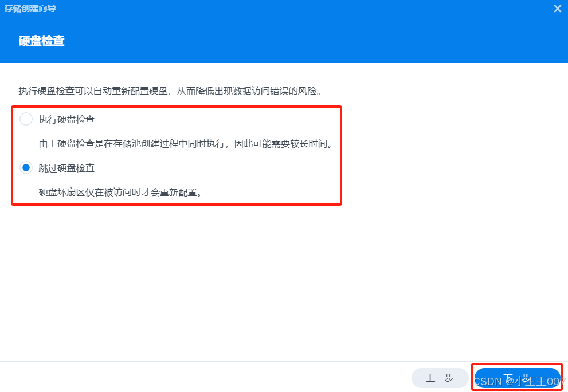Click the 存储创建向导 window title text
This screenshot has height=392, width=568.
coord(30,9)
